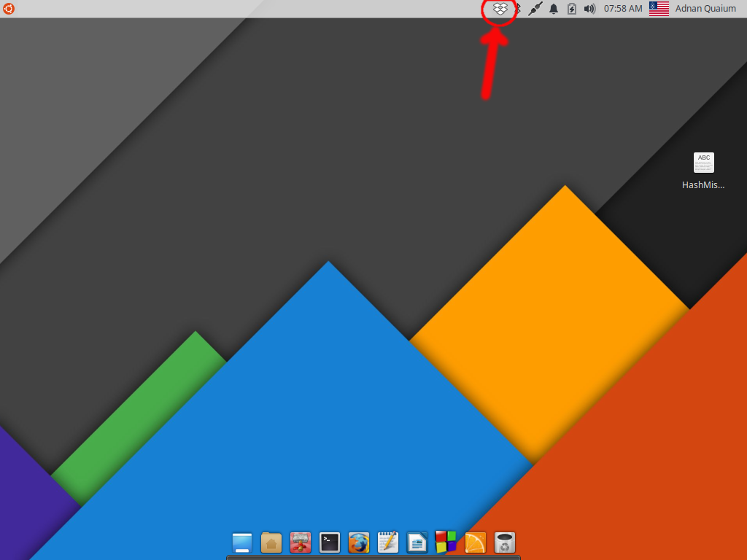Open a terminal emulator from the dock
The width and height of the screenshot is (747, 560).
click(x=330, y=542)
